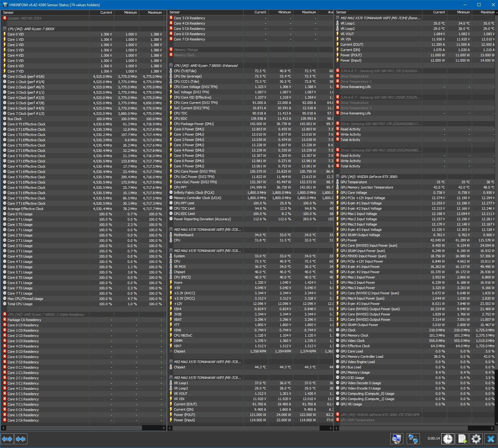Image resolution: width=498 pixels, height=448 pixels.
Task: Click the thermometer icon beside VR MOS
Action: [171, 267]
